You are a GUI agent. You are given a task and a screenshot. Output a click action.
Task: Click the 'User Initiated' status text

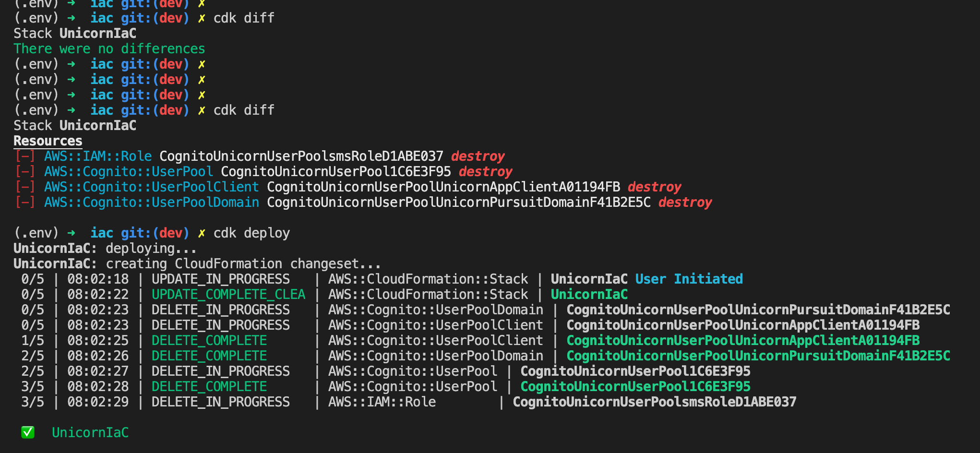click(x=689, y=279)
